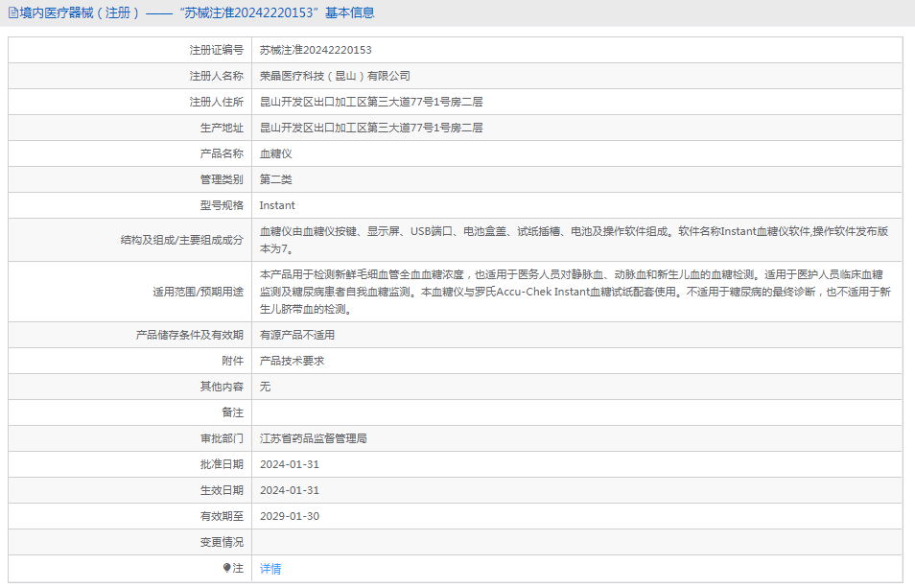Click the 管理类别 label
This screenshot has width=915, height=588.
tap(222, 179)
